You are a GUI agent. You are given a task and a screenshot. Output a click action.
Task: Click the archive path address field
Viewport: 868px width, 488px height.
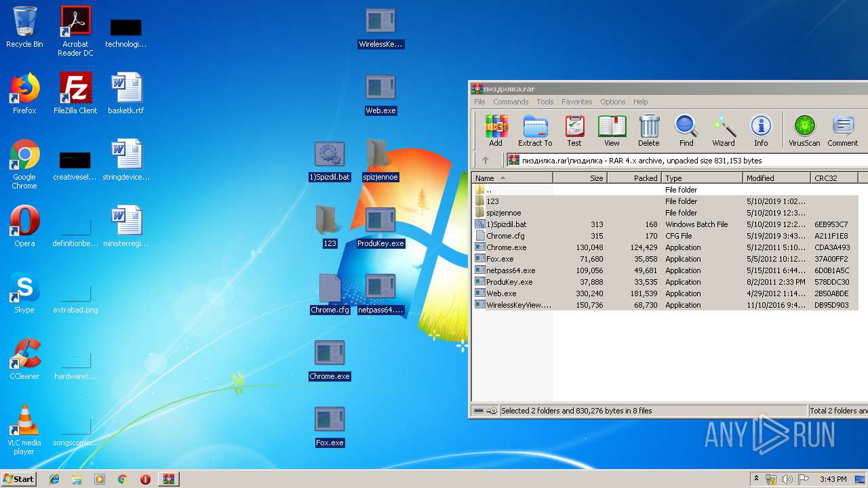pos(686,161)
